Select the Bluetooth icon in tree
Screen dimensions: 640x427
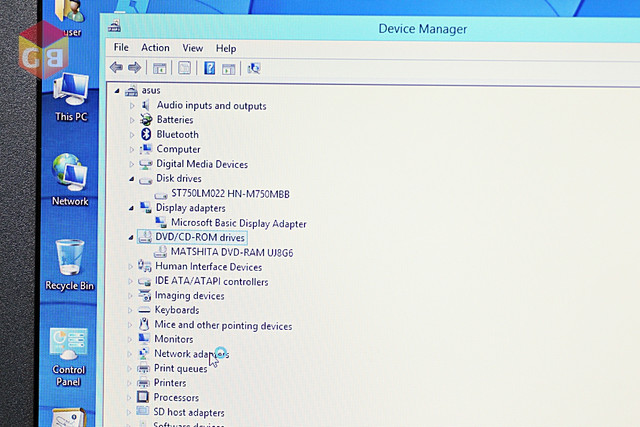pyautogui.click(x=146, y=134)
